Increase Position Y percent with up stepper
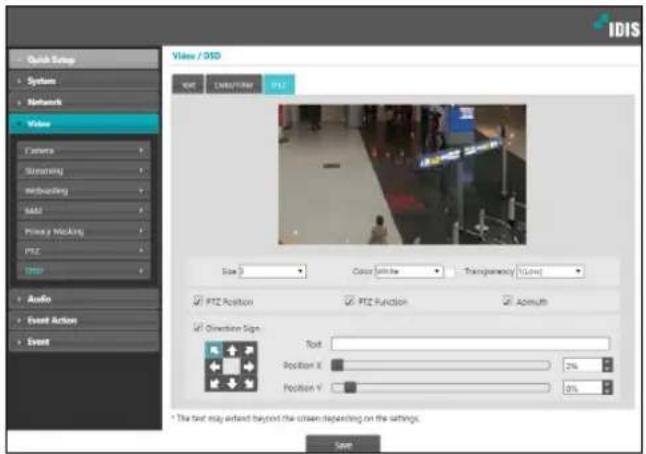Screen dimensions: 646x454 click(607, 384)
